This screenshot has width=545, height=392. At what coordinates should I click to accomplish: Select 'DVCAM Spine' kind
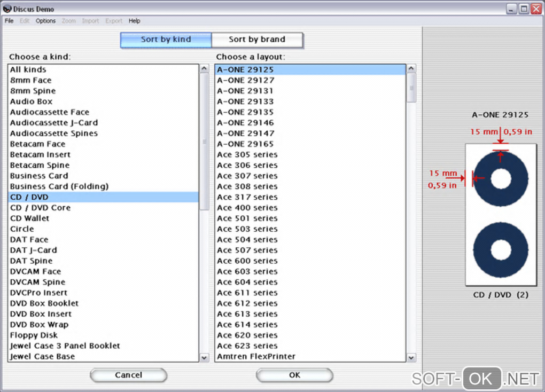tap(103, 282)
